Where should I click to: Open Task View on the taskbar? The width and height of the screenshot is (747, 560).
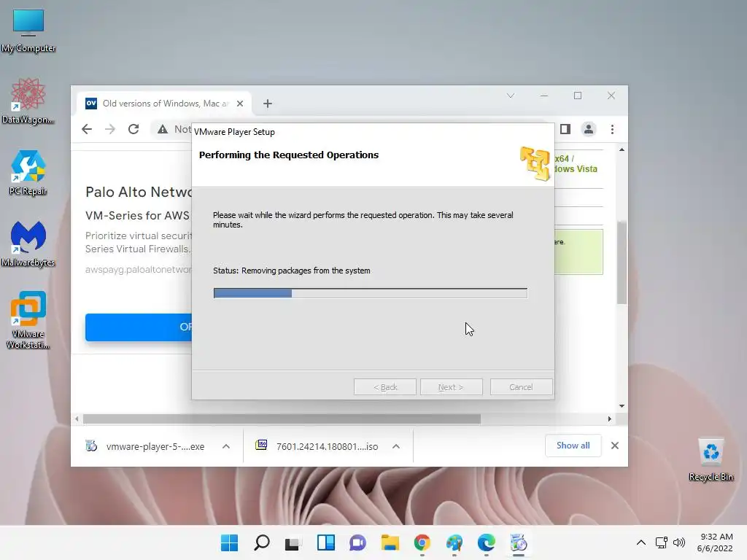pyautogui.click(x=293, y=542)
